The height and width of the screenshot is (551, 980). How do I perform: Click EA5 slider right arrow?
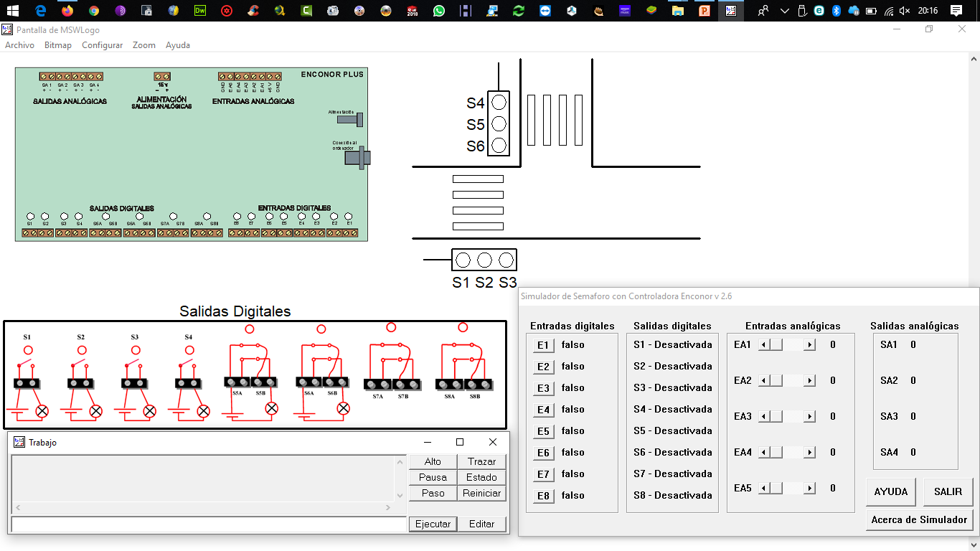click(x=810, y=489)
